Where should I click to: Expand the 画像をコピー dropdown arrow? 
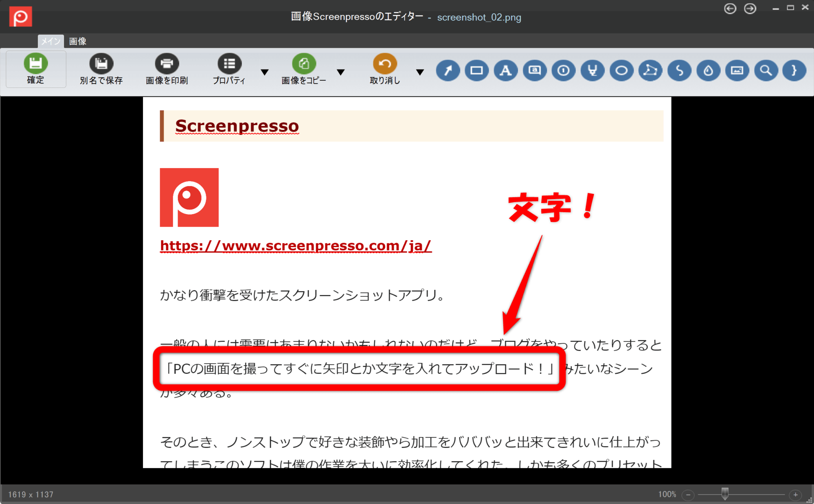point(341,72)
